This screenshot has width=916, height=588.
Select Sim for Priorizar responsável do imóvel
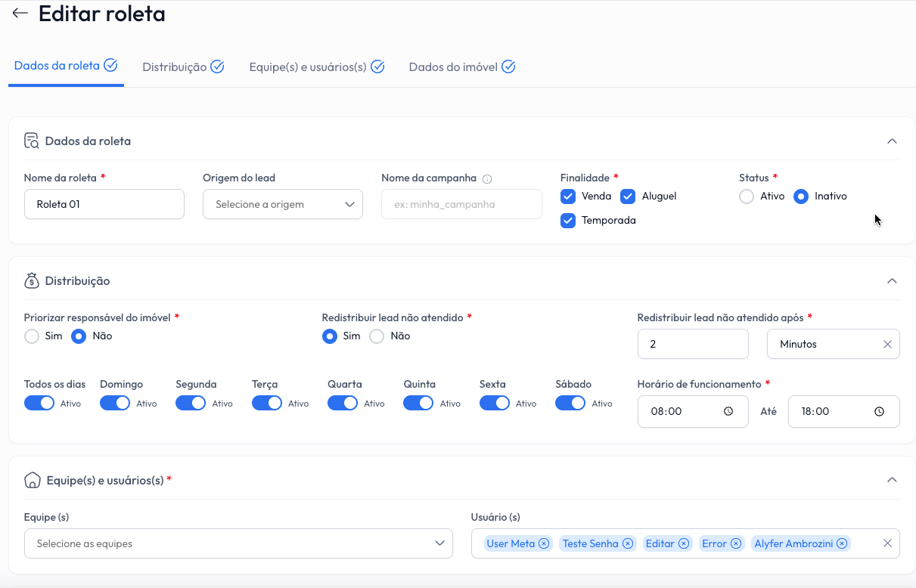click(32, 336)
